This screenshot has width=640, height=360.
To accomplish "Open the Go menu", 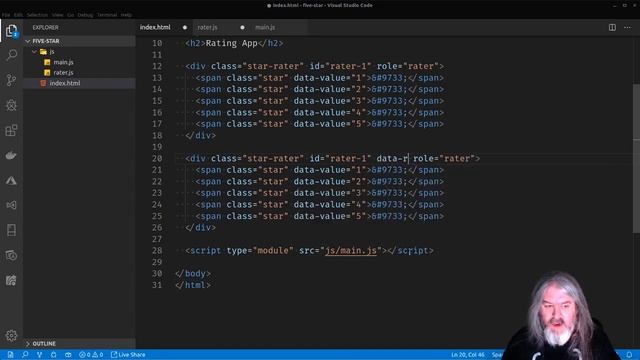I will [x=71, y=15].
